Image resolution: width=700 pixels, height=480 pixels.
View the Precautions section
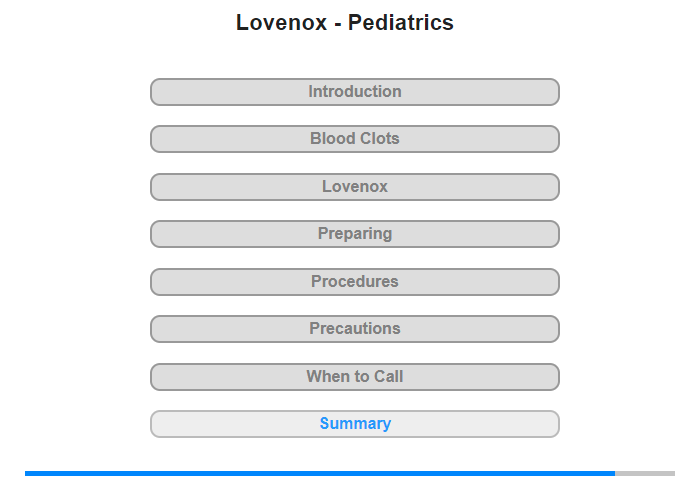coord(354,329)
